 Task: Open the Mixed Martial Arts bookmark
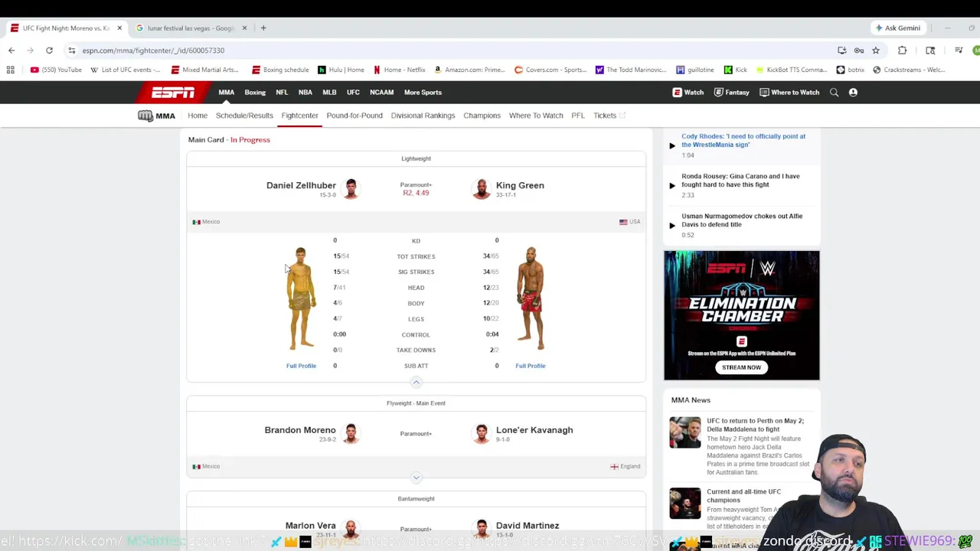pos(204,70)
